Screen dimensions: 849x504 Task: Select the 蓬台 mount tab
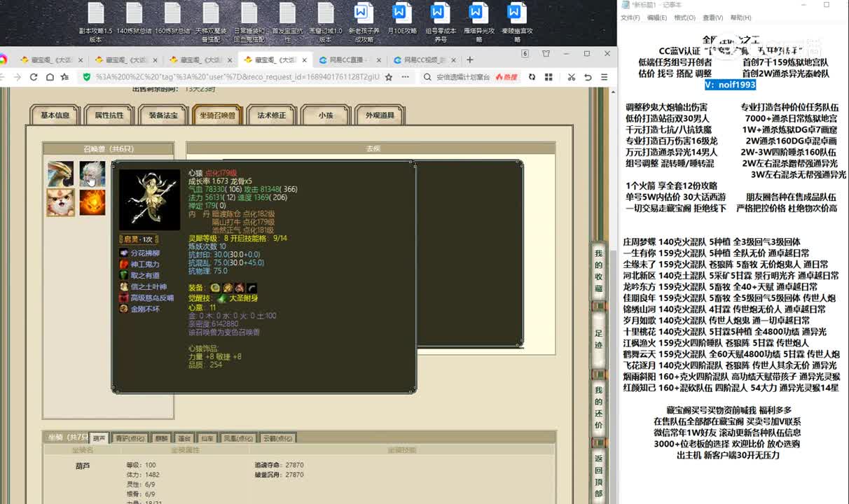click(x=184, y=438)
